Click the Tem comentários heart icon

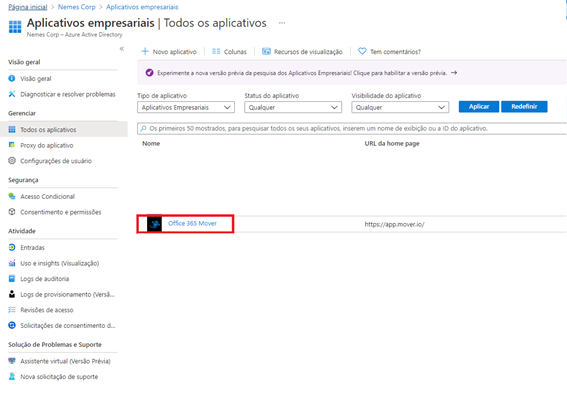(362, 51)
